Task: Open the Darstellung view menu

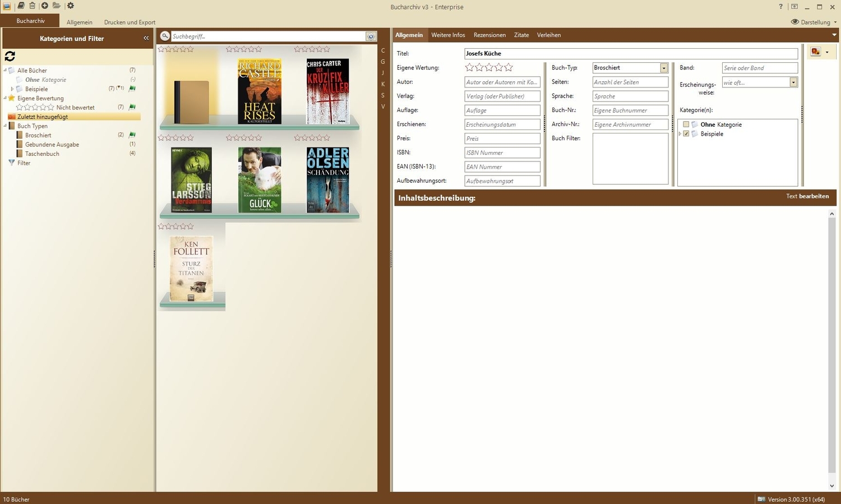Action: (814, 22)
